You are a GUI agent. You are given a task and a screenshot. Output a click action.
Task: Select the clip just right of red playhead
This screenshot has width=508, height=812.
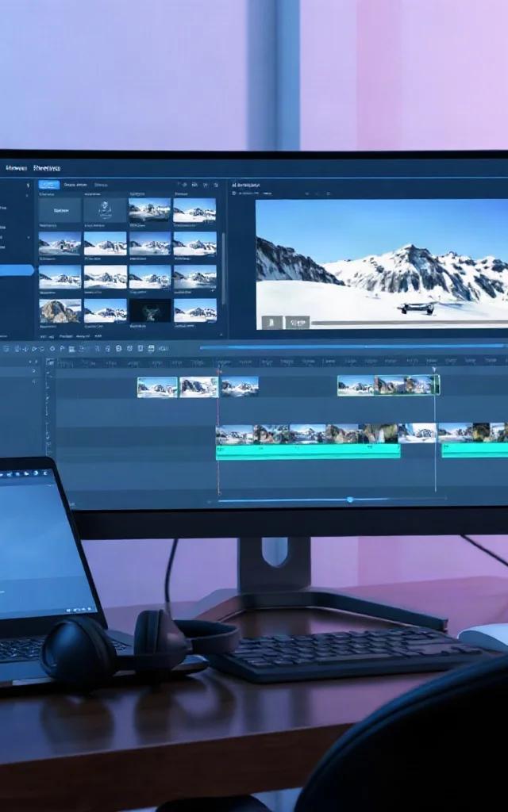(240, 386)
